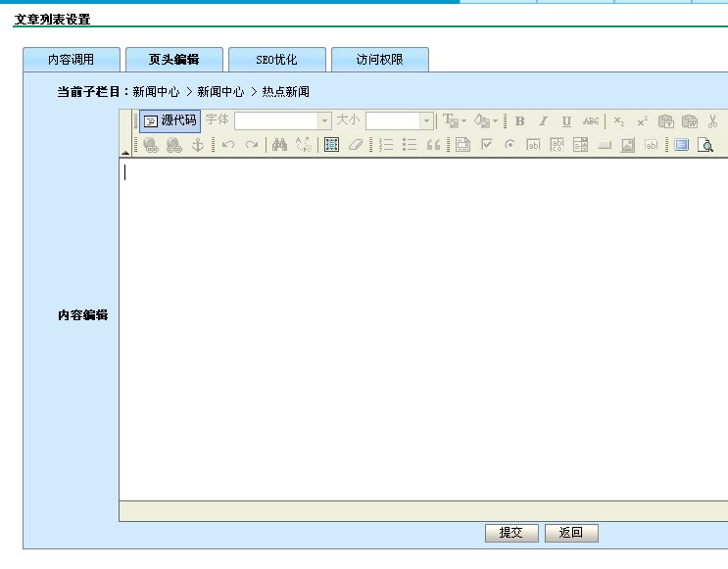Click the 提交 submit button

(511, 533)
